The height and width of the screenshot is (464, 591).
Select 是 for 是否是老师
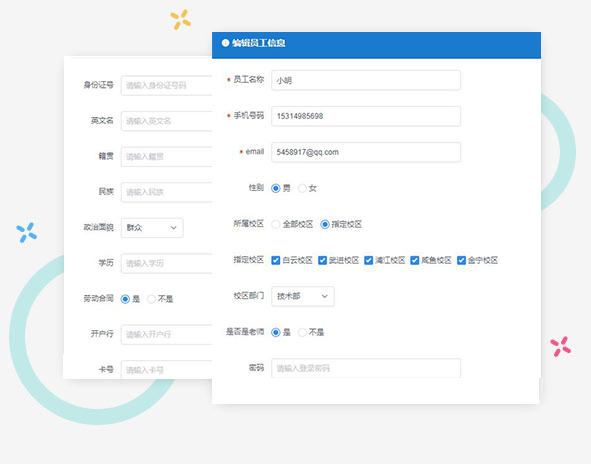[276, 332]
